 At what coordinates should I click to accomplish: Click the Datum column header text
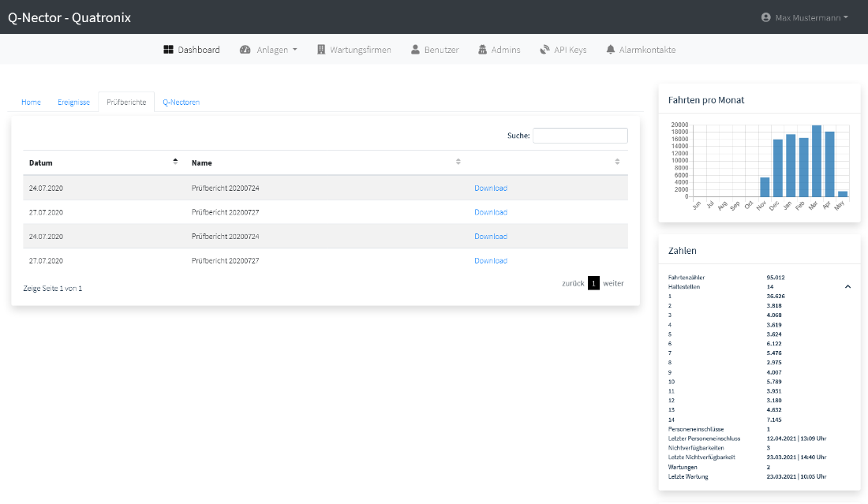pos(41,162)
